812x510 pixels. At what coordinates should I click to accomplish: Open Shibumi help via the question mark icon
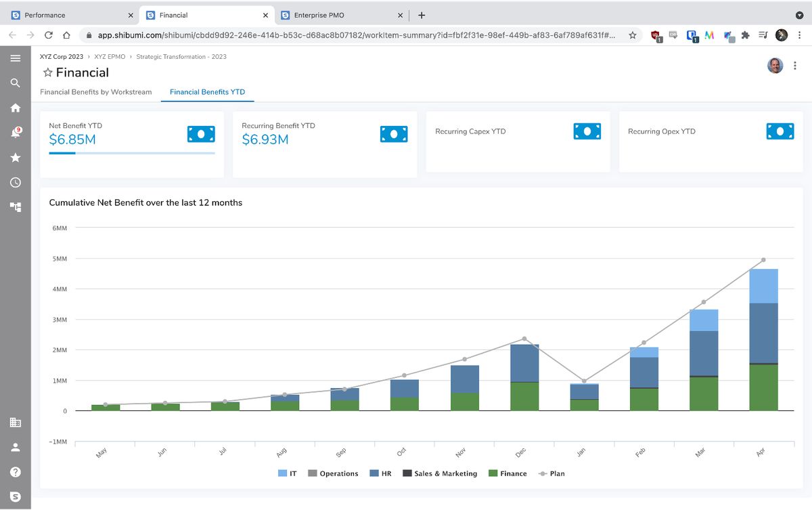[16, 471]
